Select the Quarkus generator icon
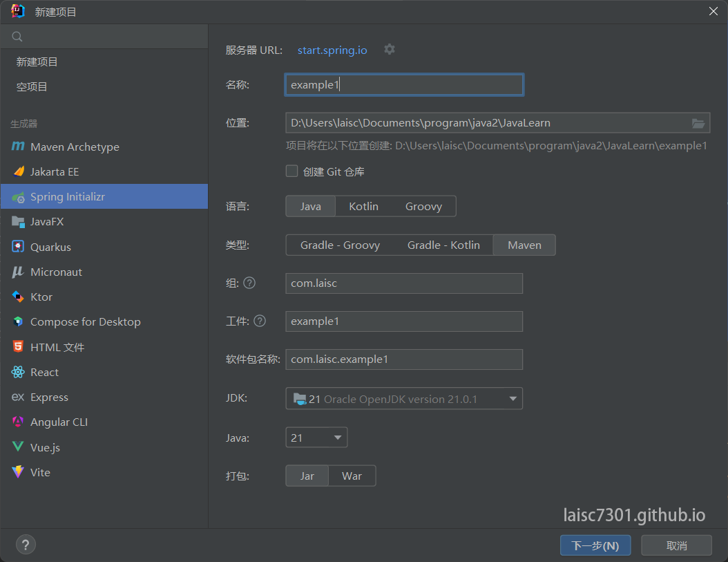728x562 pixels. click(x=18, y=247)
